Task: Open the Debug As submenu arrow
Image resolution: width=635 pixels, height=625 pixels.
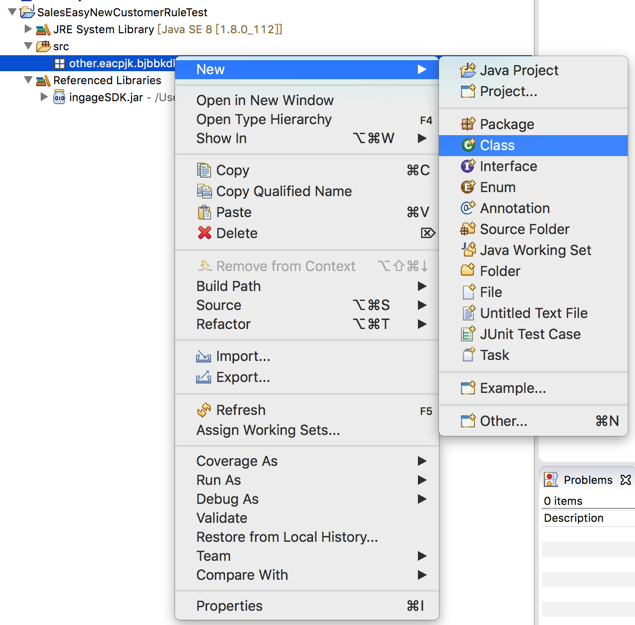Action: click(422, 499)
